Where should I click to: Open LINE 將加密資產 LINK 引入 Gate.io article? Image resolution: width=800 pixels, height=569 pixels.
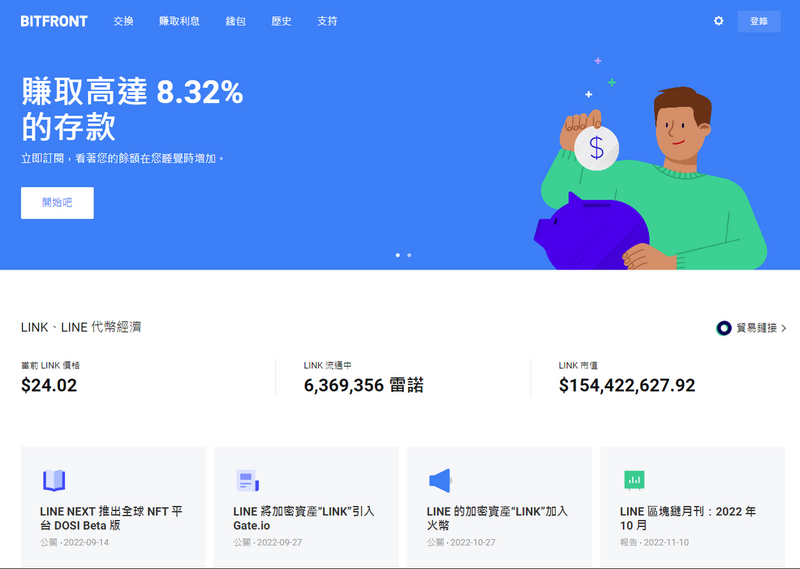[304, 518]
